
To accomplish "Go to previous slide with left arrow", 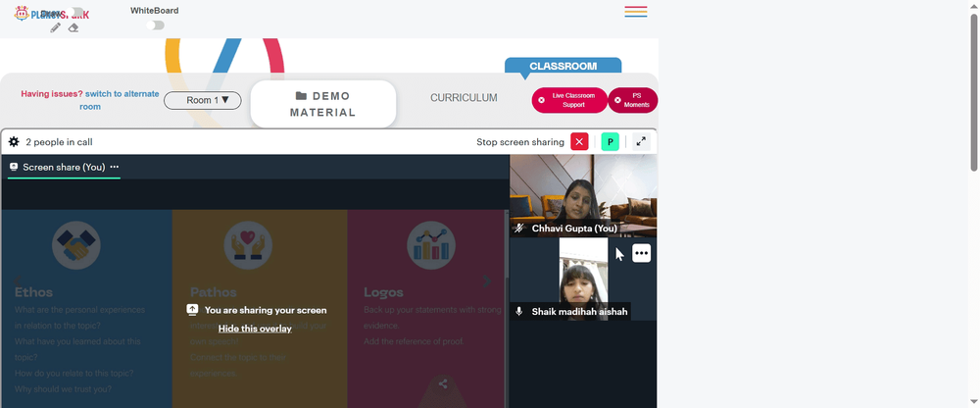I will click(x=17, y=280).
